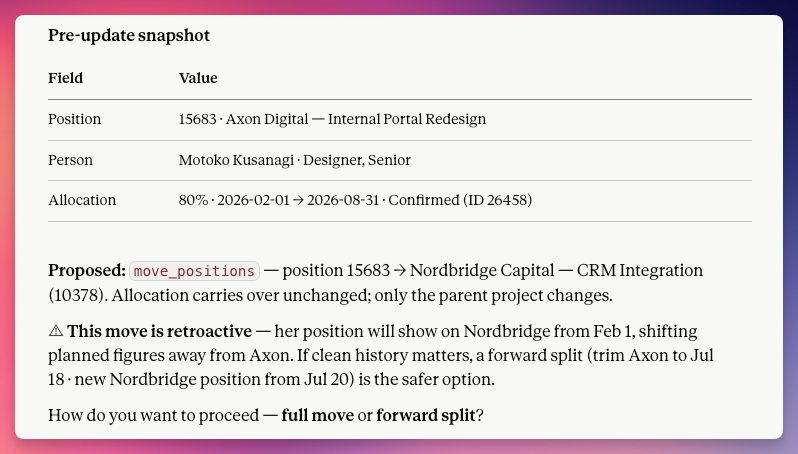Image resolution: width=798 pixels, height=454 pixels.
Task: Click the bold 'forward split' option text
Action: pos(425,415)
